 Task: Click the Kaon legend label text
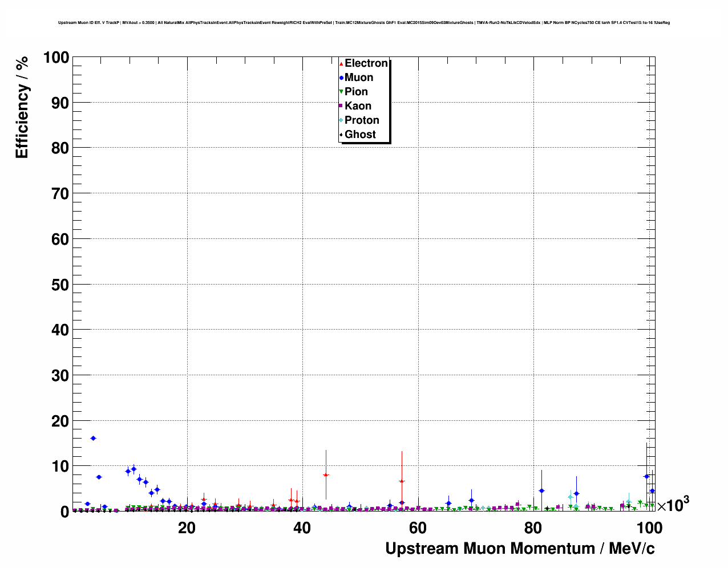click(x=358, y=106)
